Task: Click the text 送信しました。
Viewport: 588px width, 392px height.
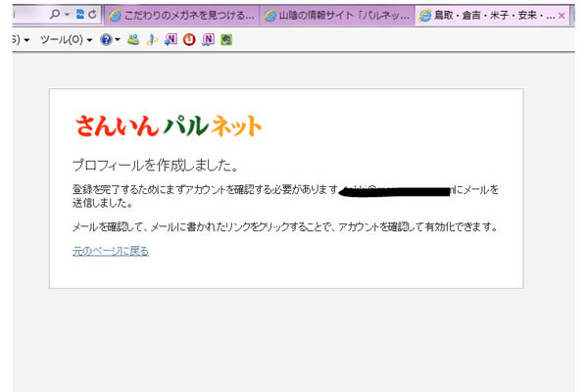Action: coord(103,203)
